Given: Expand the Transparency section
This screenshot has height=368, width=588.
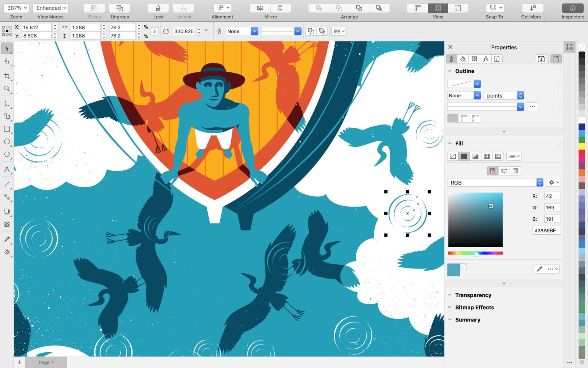Looking at the screenshot, I should click(450, 295).
